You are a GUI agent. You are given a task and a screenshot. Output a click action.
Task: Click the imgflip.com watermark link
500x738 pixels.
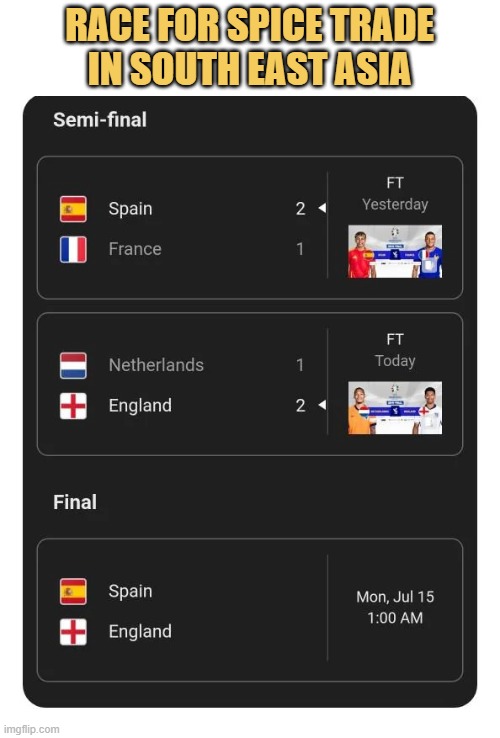pos(32,730)
